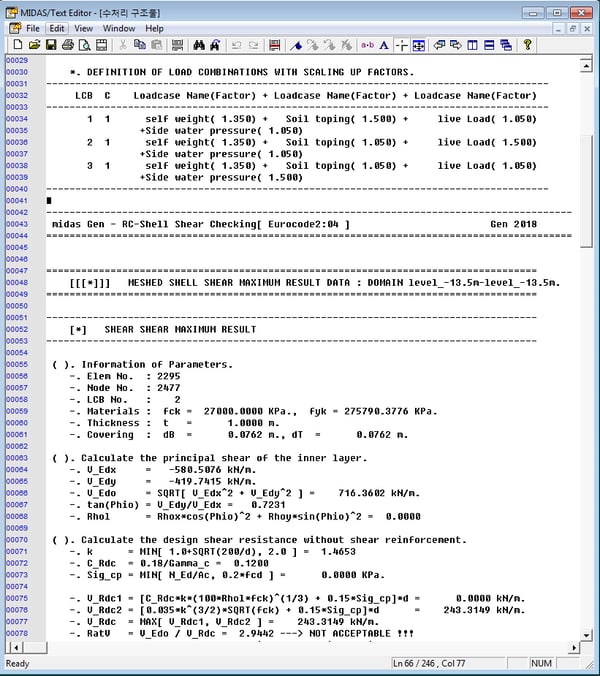Open the File menu
The height and width of the screenshot is (676, 600).
pos(32,28)
